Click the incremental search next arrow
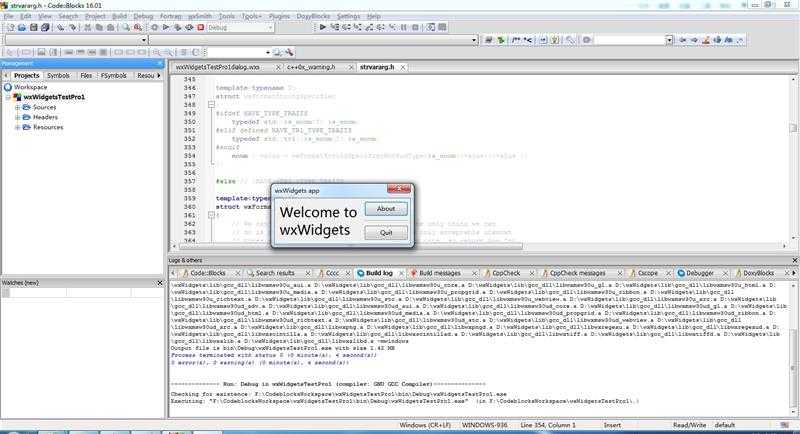Image resolution: width=800 pixels, height=434 pixels. tap(694, 40)
